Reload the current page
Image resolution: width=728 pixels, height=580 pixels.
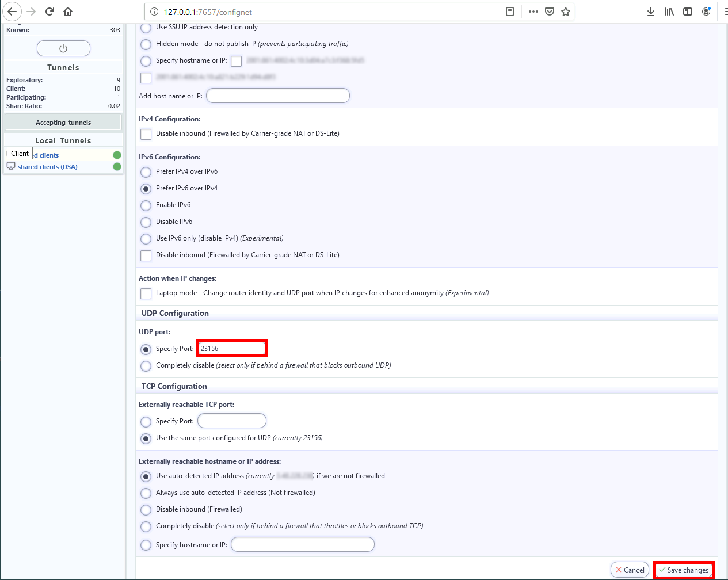tap(49, 12)
